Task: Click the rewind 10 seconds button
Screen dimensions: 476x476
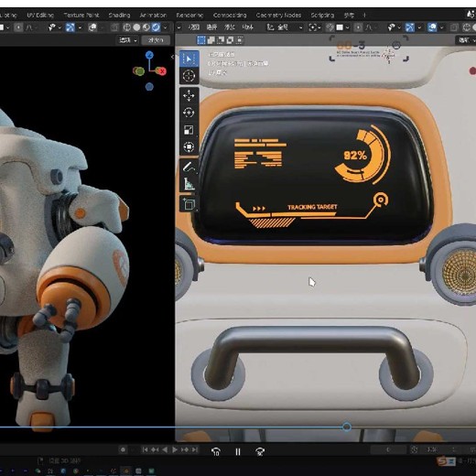Action: point(216,451)
